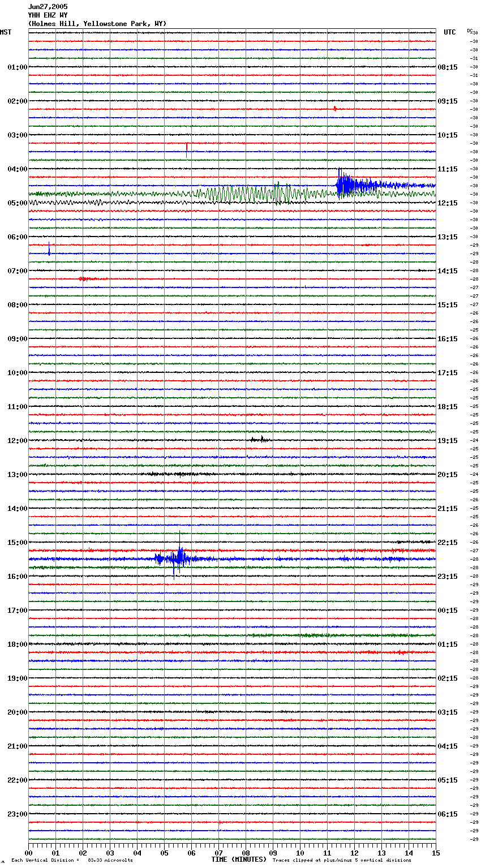Image resolution: width=481 pixels, height=868 pixels.
Task: Click the x-axis minute tick label 10
Action: [x=300, y=853]
